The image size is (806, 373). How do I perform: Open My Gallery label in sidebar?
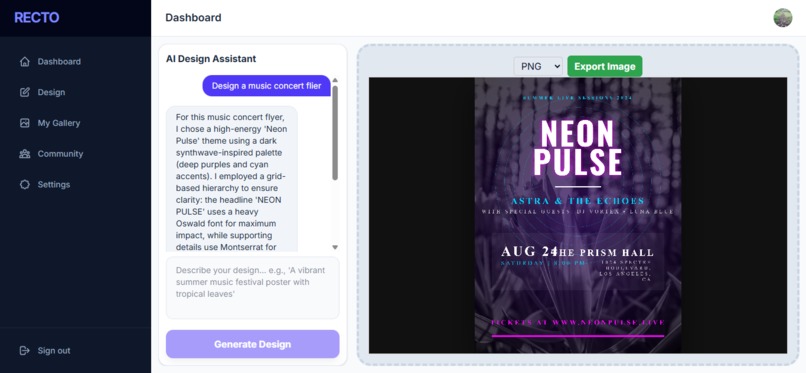coord(59,123)
